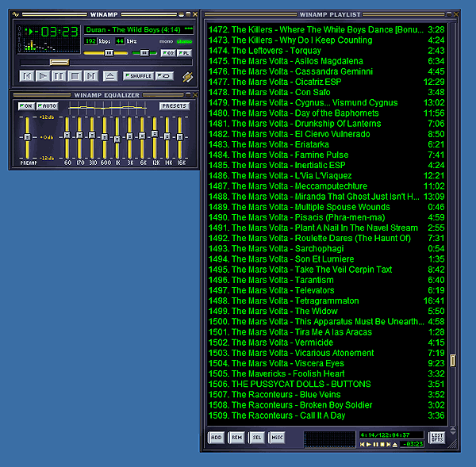Image resolution: width=476 pixels, height=467 pixels.
Task: Click the 60 Hz equalizer band slider
Action: 67,137
